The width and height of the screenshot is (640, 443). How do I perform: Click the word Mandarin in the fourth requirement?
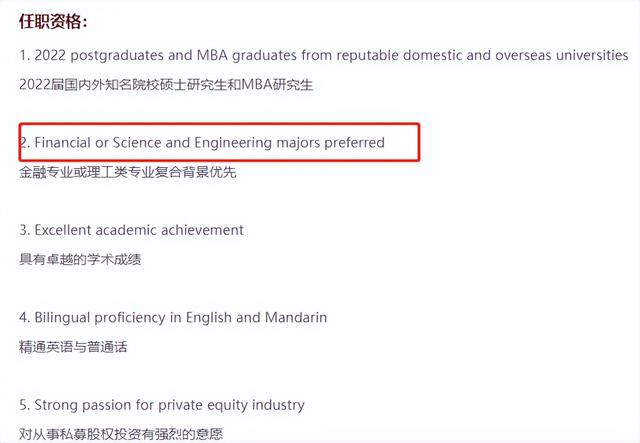(296, 317)
